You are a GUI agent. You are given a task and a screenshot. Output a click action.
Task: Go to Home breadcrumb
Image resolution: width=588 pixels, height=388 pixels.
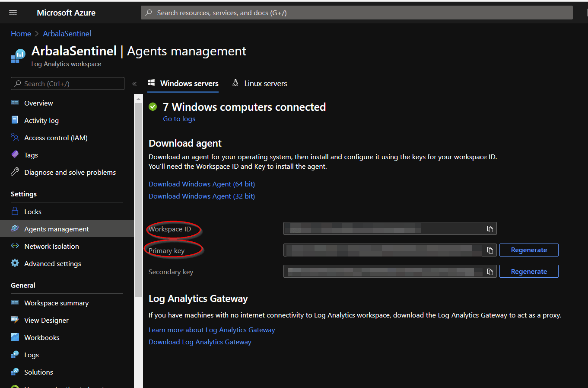click(21, 33)
